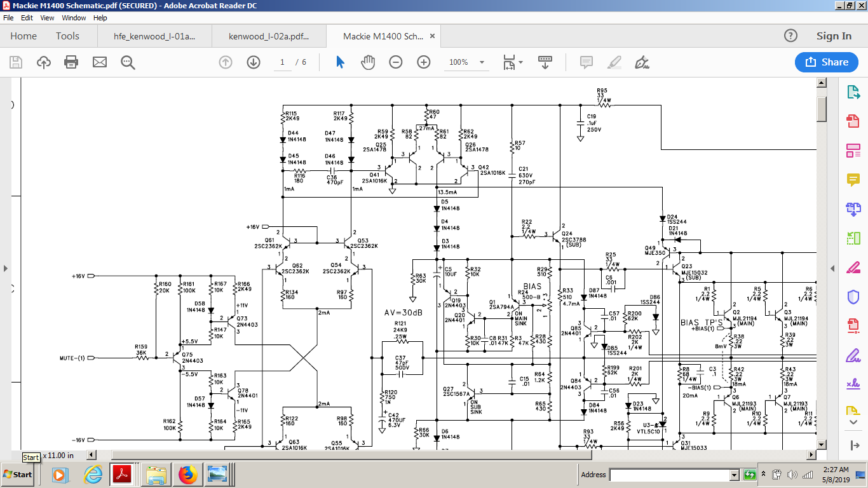Open Edit PDF tool in right pane
This screenshot has width=868, height=488.
[853, 151]
